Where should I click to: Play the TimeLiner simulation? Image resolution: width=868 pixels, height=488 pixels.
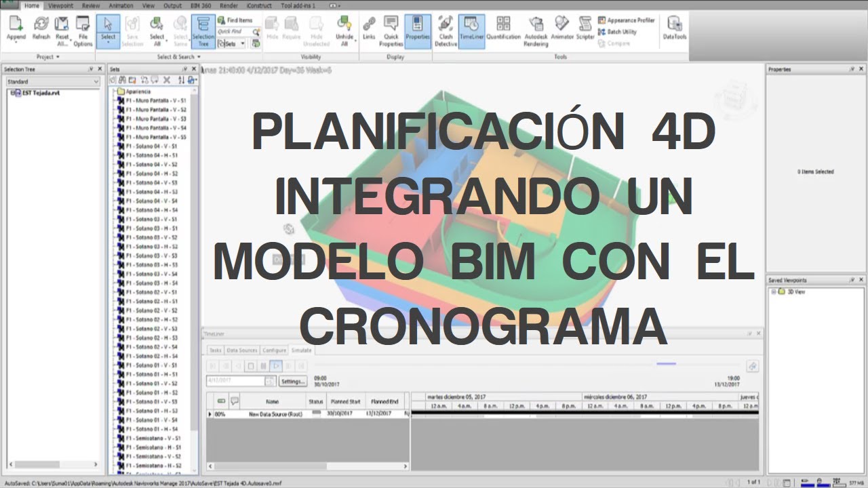[276, 366]
